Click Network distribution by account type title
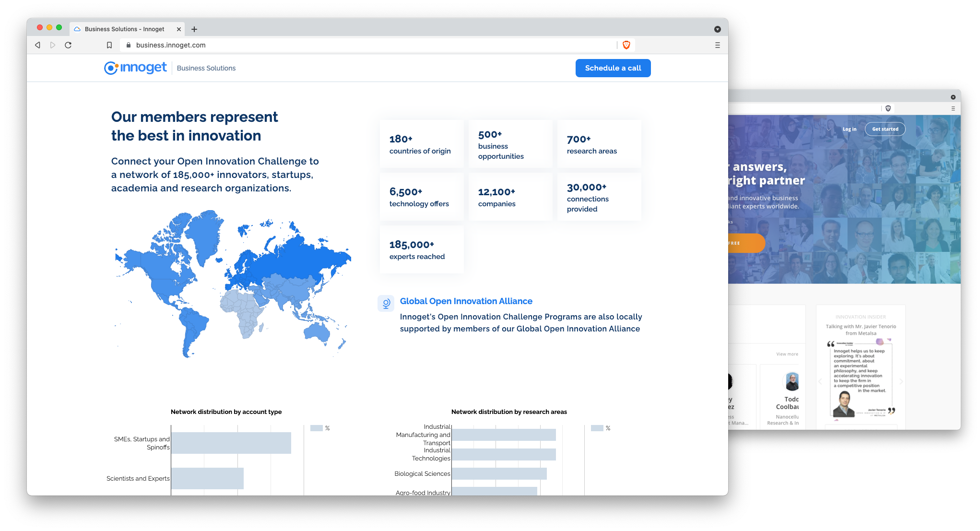 coord(226,412)
